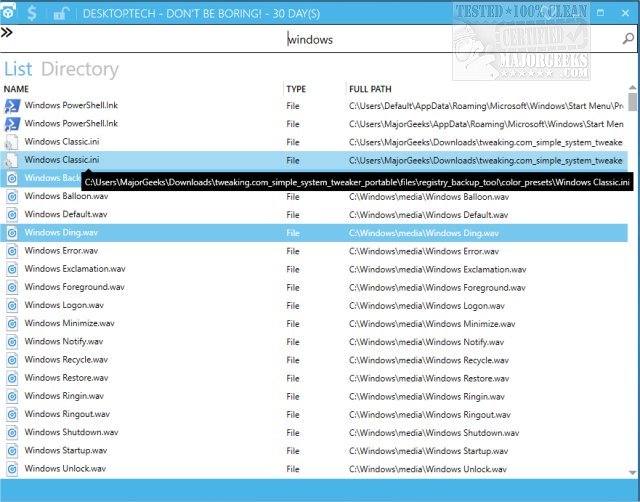Select 'Windows Startup.wav' file name
The width and height of the screenshot is (640, 502).
[66, 451]
